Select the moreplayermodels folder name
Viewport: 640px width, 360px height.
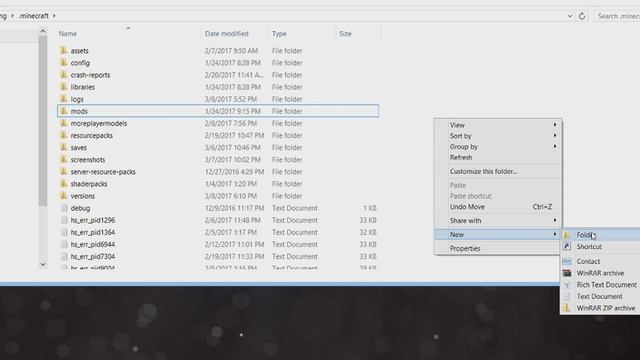point(99,123)
